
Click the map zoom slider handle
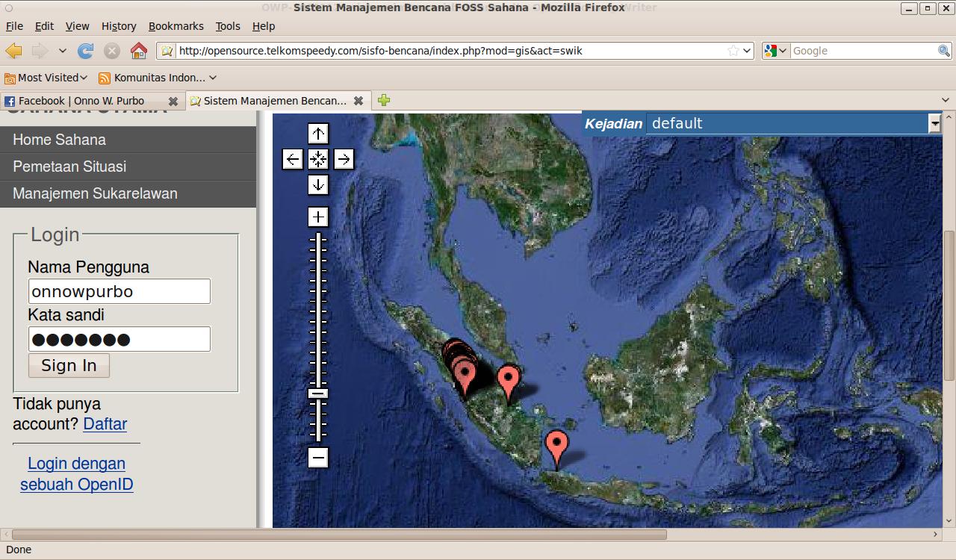(318, 393)
